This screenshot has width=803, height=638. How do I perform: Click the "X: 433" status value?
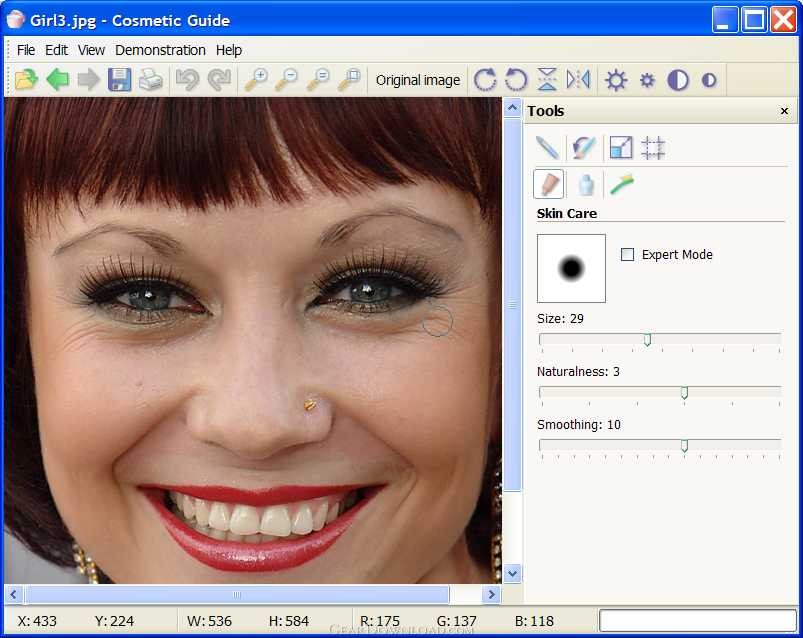coord(37,621)
